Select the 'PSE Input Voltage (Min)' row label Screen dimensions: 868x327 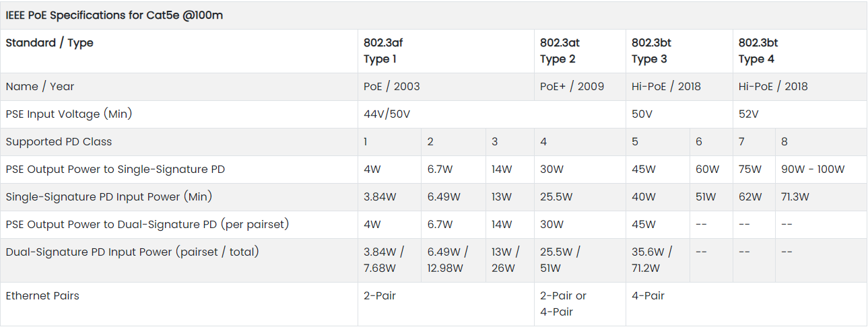[69, 114]
